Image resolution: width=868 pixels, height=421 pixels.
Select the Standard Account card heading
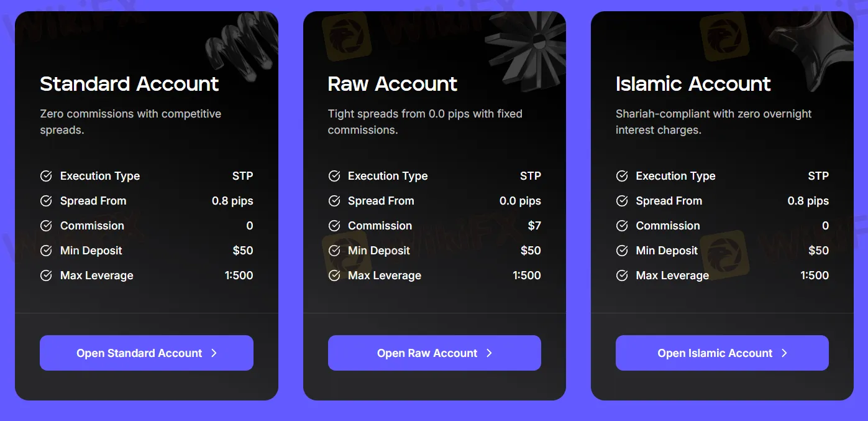(129, 84)
